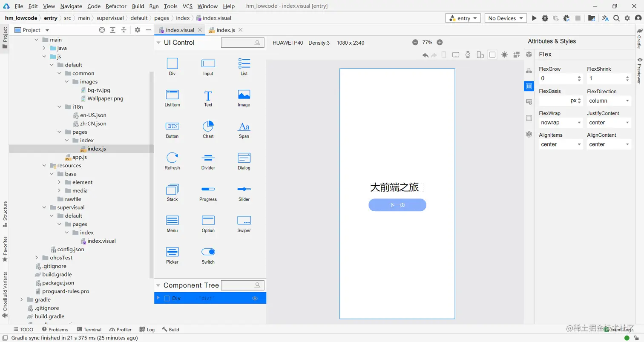This screenshot has height=342, width=644.
Task: Select the Progress control icon
Action: 208,189
